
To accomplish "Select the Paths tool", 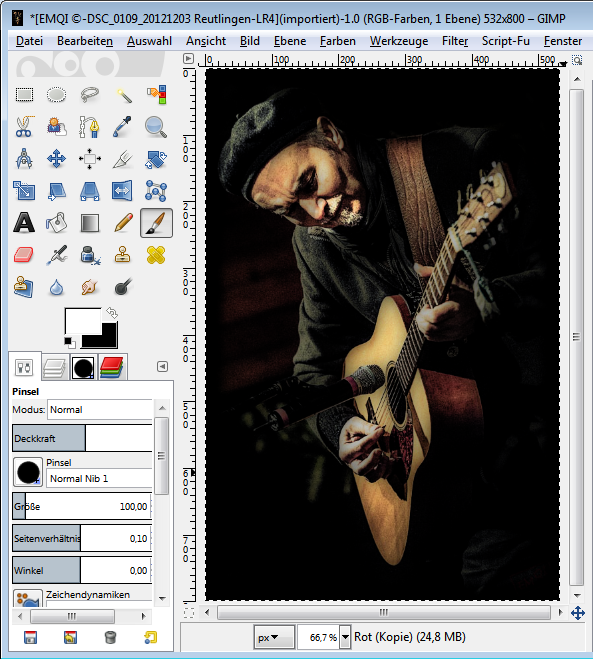I will click(x=89, y=127).
